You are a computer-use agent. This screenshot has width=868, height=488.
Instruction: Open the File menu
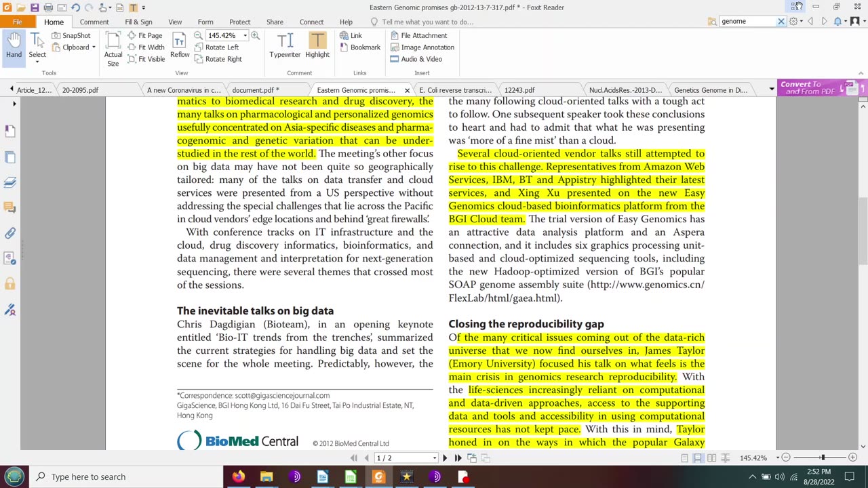[18, 22]
